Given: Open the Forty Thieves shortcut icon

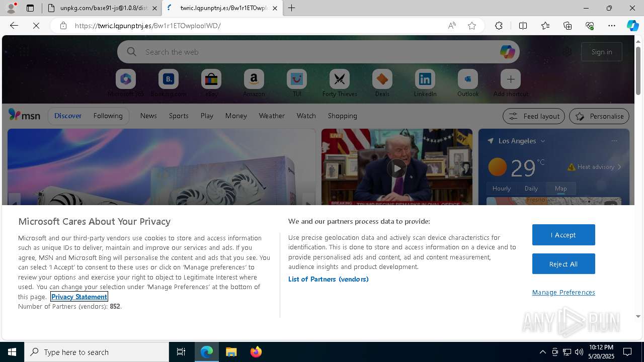Looking at the screenshot, I should 340,79.
